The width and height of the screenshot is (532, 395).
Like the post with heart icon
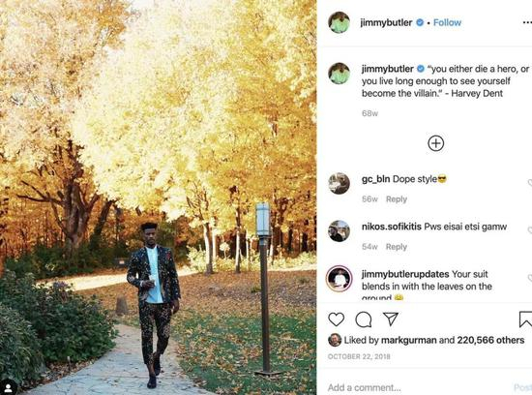tap(337, 319)
